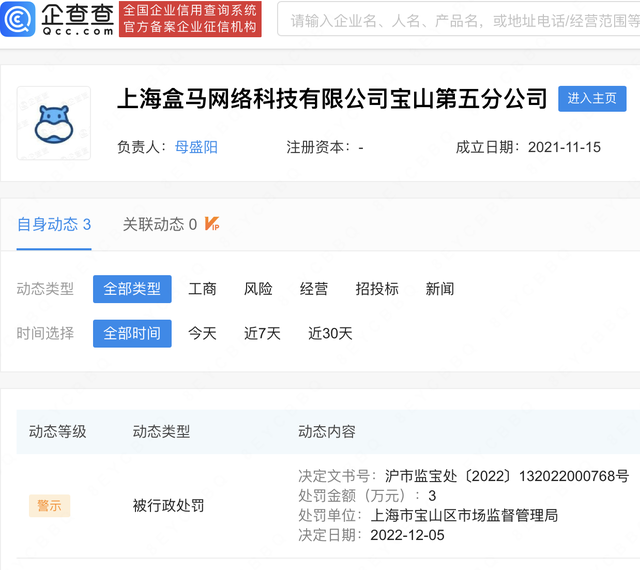Select 全部时间 filter
The image size is (640, 570).
[x=132, y=334]
